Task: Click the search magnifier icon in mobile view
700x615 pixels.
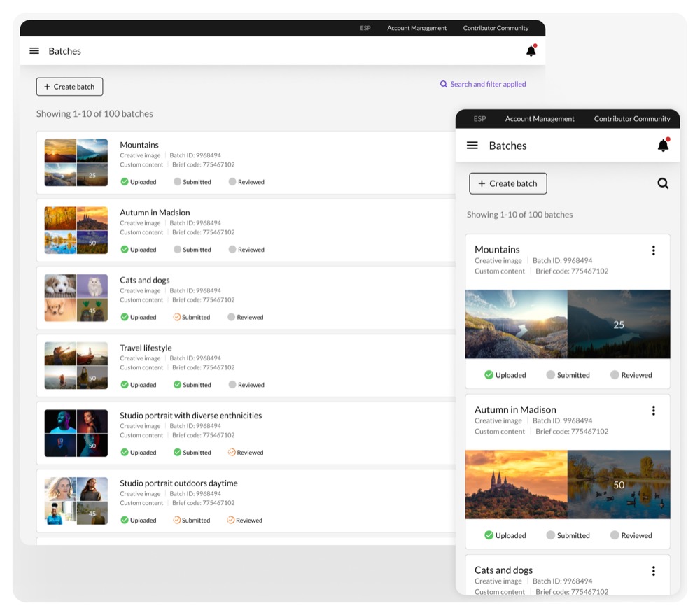Action: pos(663,184)
